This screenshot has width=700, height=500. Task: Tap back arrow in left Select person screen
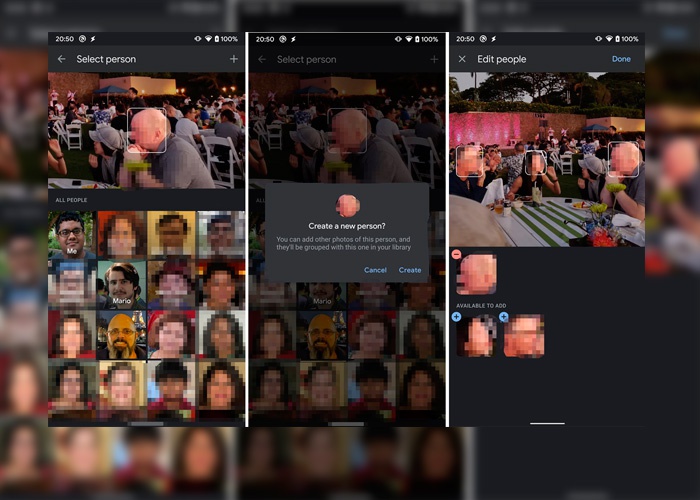point(62,59)
